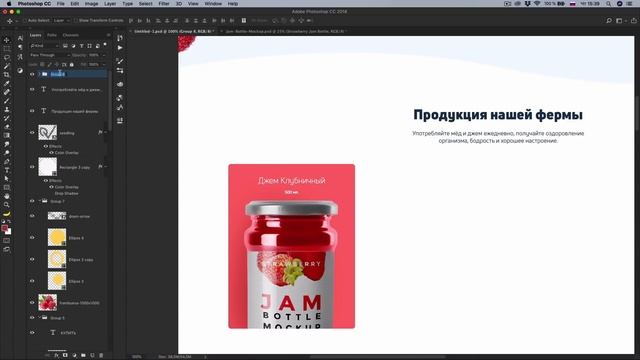
Task: Collapse the Group 5 folder
Action: pos(40,318)
